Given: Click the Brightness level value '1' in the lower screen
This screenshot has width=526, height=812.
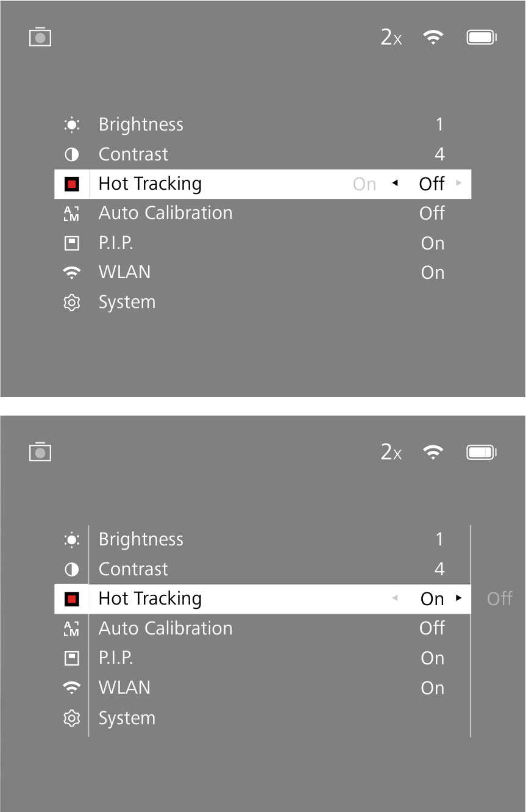Looking at the screenshot, I should coord(439,539).
